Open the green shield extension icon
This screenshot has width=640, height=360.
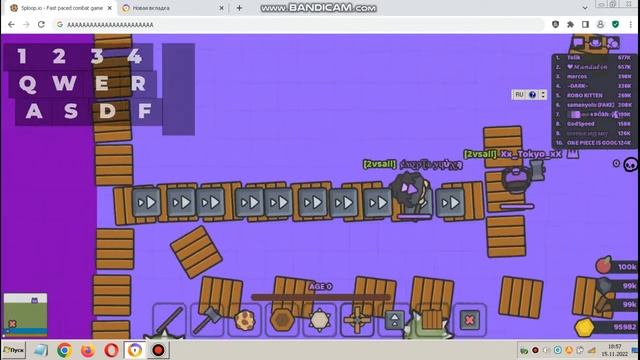pos(616,24)
